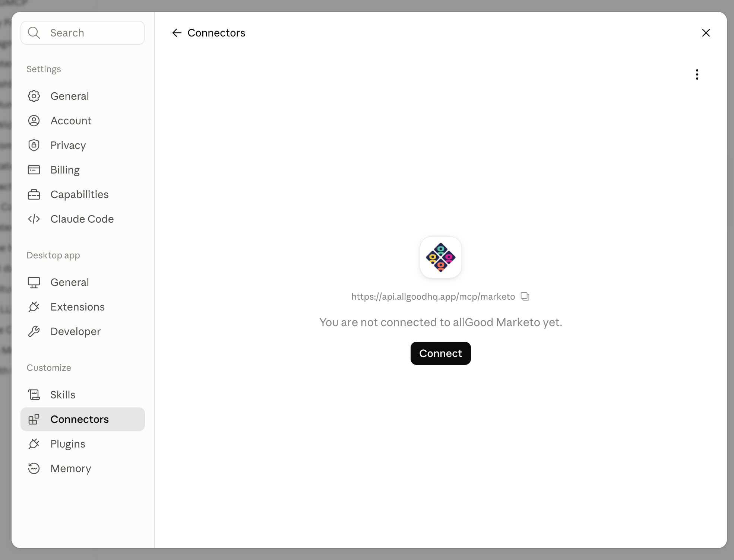Close the settings dialog
Viewport: 734px width, 560px height.
click(x=706, y=33)
